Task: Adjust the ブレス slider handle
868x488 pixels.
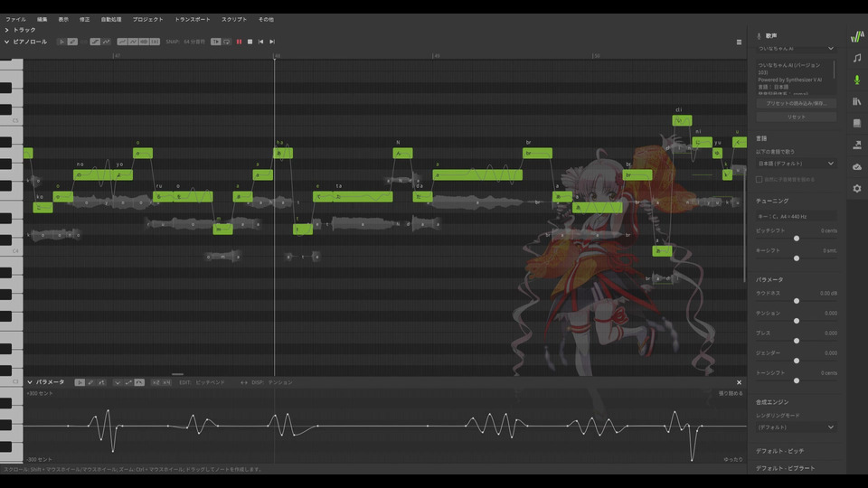Action: (797, 341)
